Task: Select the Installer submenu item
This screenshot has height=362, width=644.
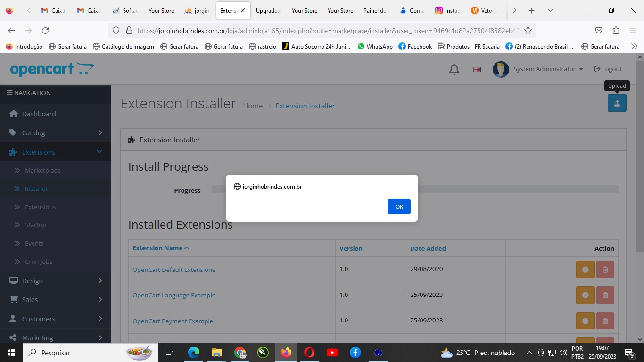Action: (x=36, y=189)
